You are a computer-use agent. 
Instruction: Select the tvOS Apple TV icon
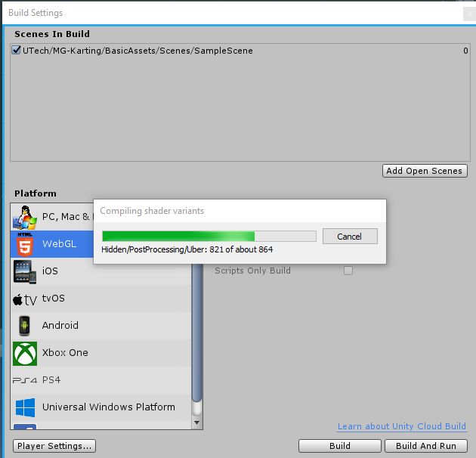pyautogui.click(x=25, y=299)
